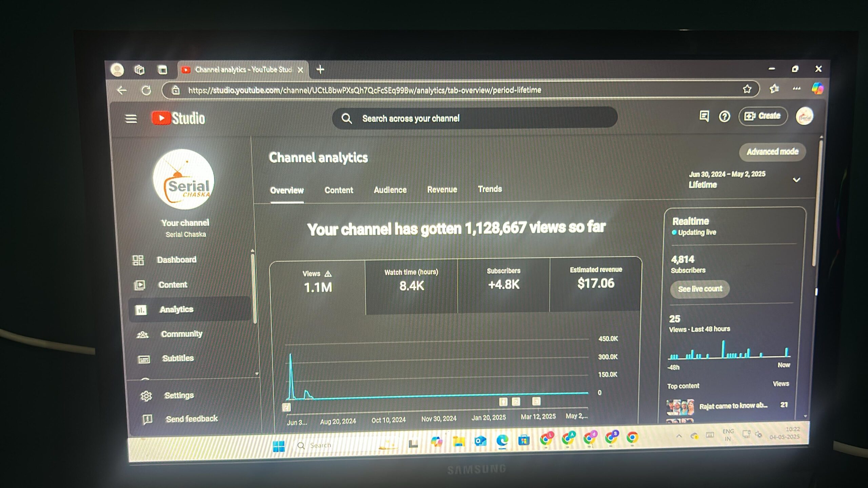This screenshot has height=488, width=868.
Task: Open the tab actions menu icon
Action: click(162, 70)
